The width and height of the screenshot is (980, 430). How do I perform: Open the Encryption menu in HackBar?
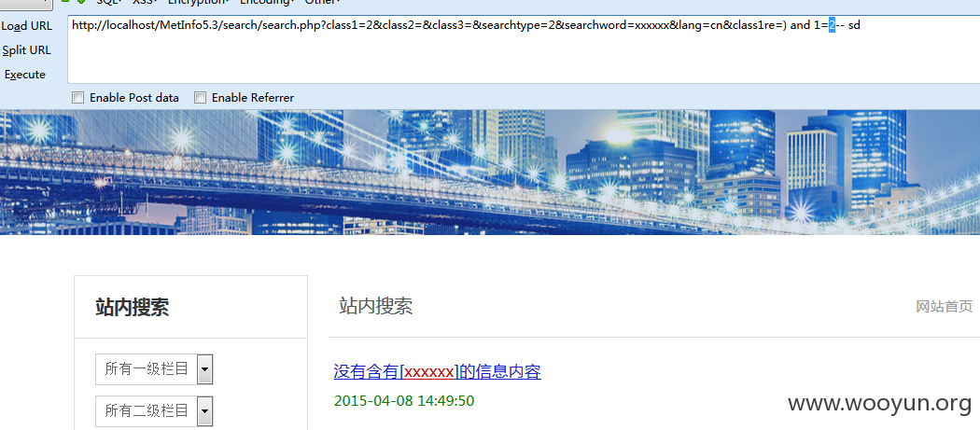click(198, 2)
